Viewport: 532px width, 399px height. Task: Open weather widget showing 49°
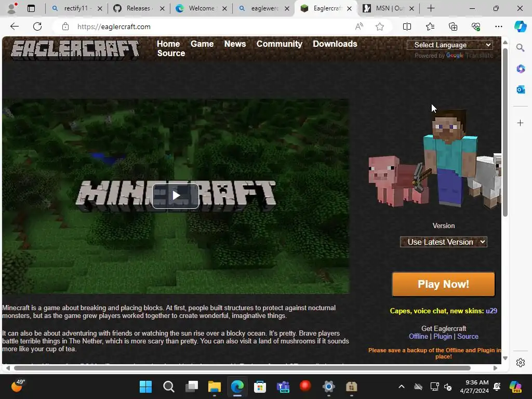click(x=18, y=386)
